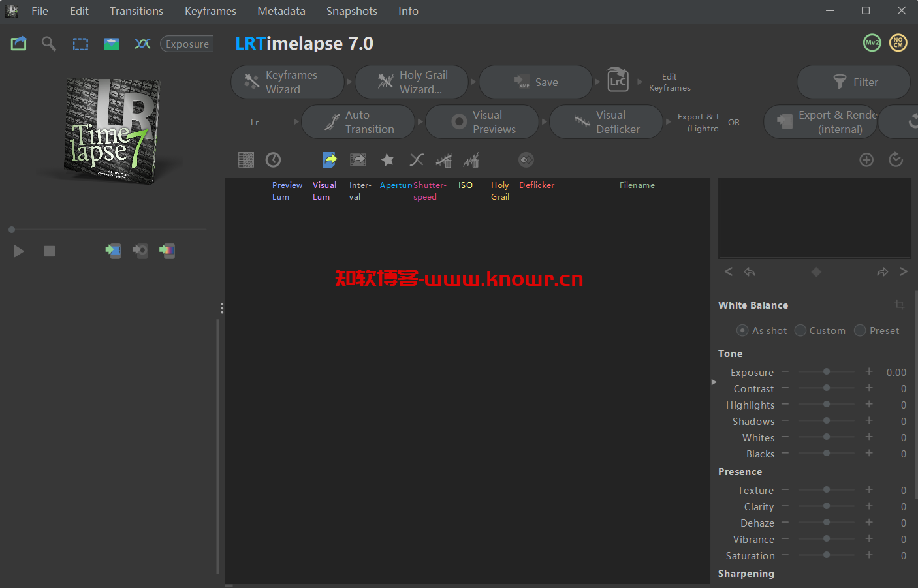Open the Info menu

point(408,11)
